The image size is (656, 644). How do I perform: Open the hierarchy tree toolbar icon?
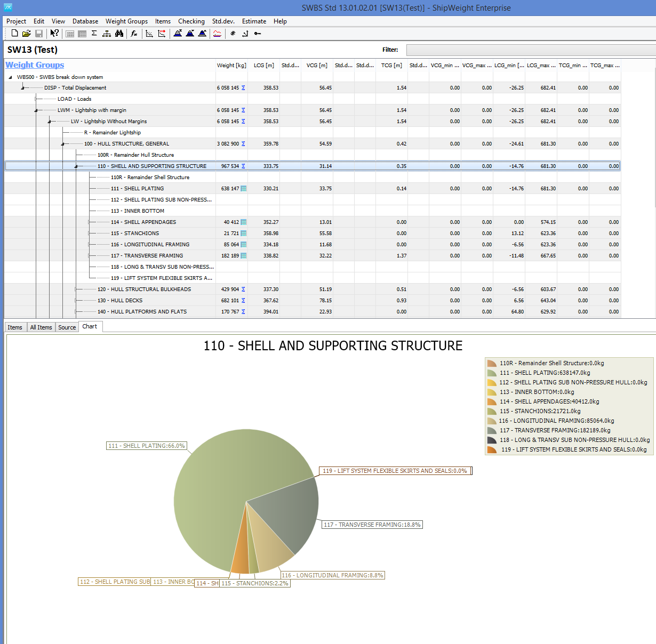click(106, 33)
